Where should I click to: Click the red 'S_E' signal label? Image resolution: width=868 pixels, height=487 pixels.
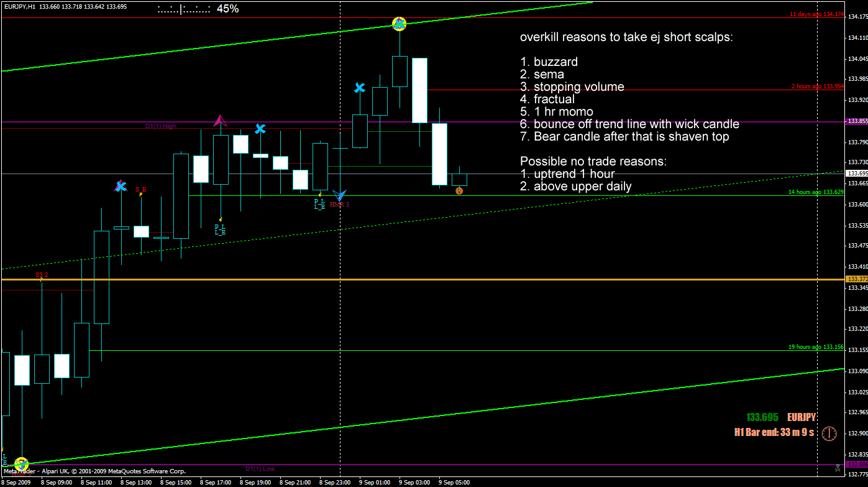pyautogui.click(x=141, y=189)
